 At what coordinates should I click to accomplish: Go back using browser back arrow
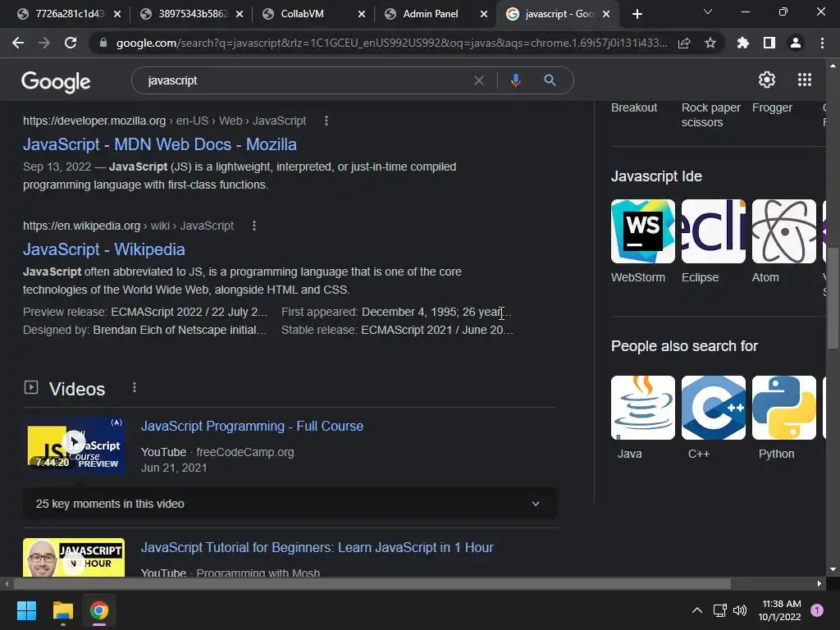pyautogui.click(x=18, y=43)
